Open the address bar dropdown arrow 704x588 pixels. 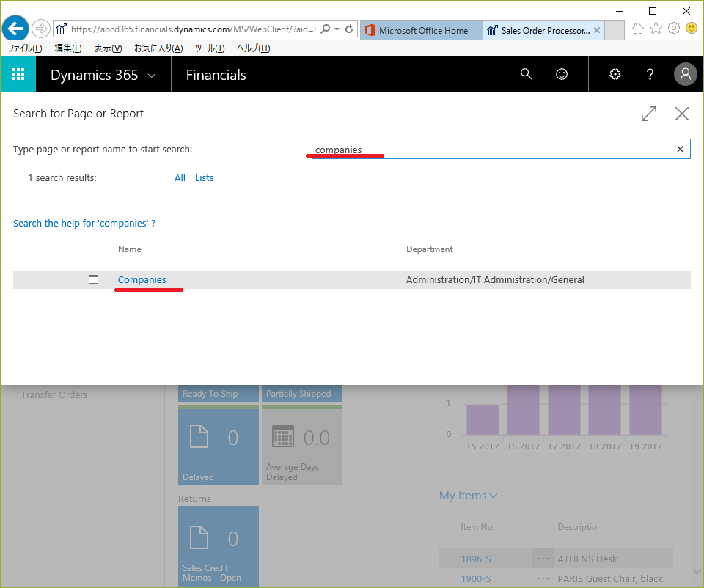pos(337,29)
